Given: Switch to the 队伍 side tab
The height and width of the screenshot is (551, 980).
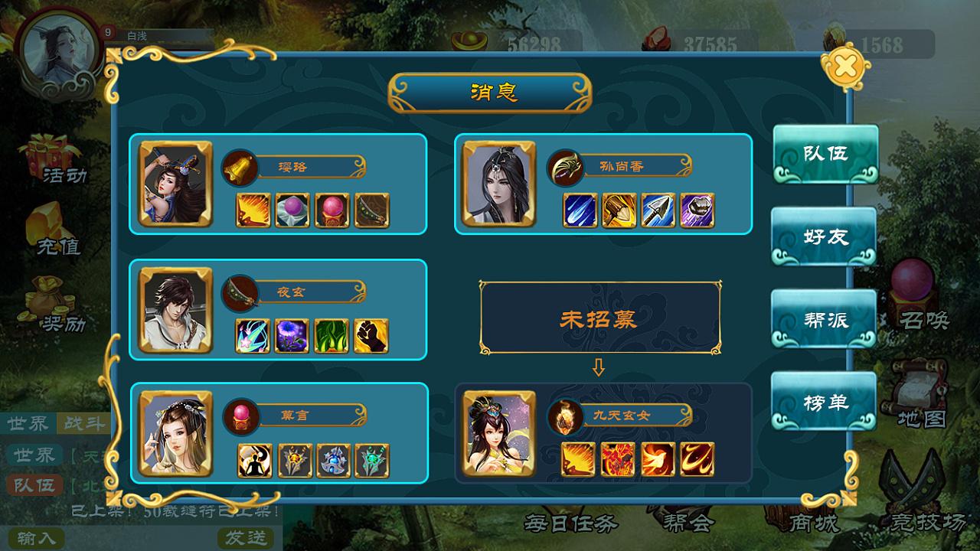Looking at the screenshot, I should click(x=825, y=154).
